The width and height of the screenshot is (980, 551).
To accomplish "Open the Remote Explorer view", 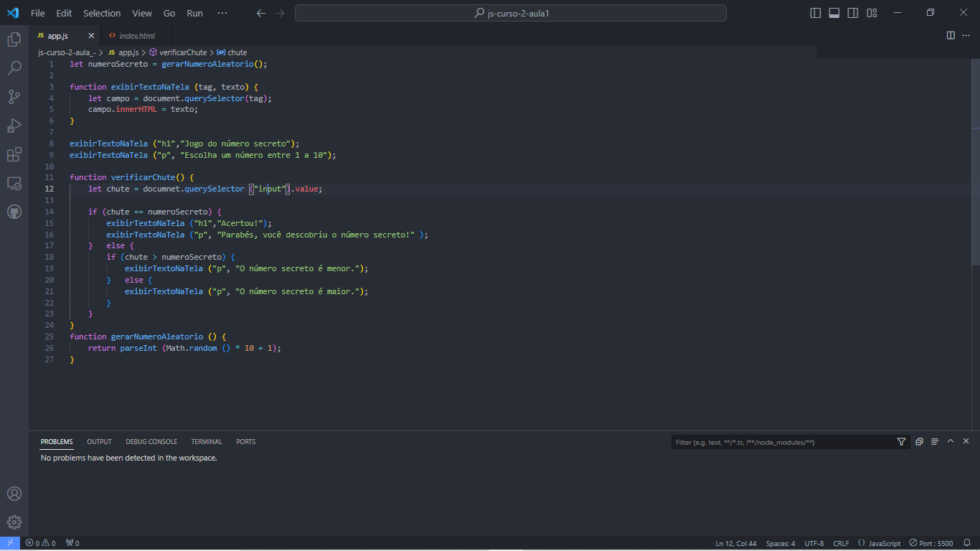I will tap(14, 183).
